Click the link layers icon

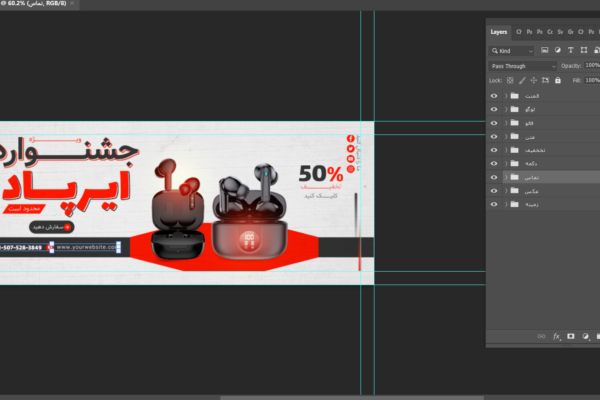tap(542, 336)
